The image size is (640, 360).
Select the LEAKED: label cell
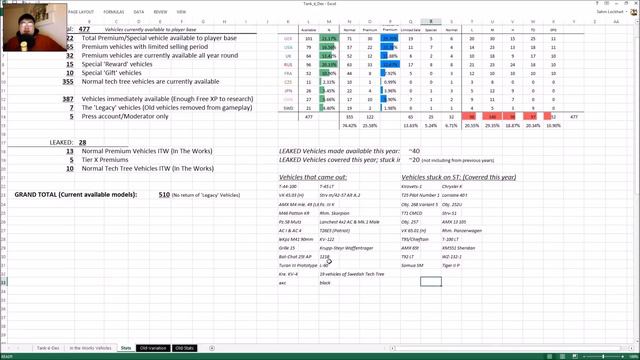(61, 142)
